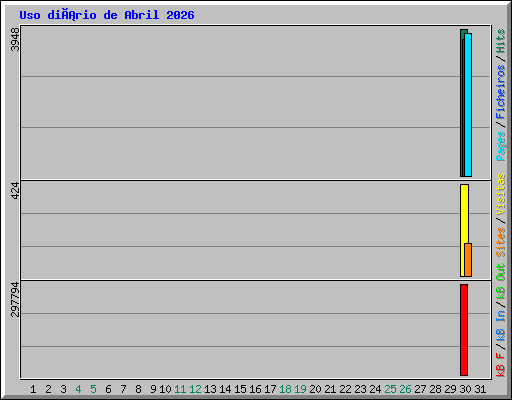Click day 1 on the axis
This screenshot has width=512, height=400.
(x=33, y=389)
